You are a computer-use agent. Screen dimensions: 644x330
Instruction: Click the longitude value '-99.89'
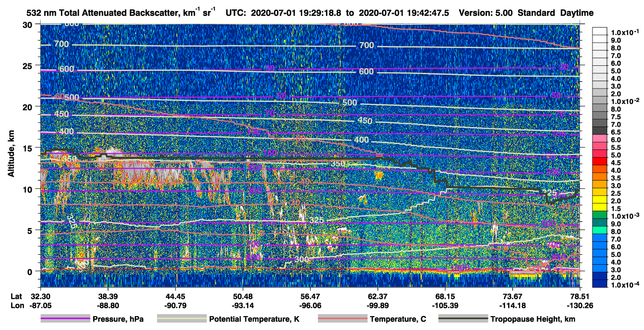coord(377,305)
